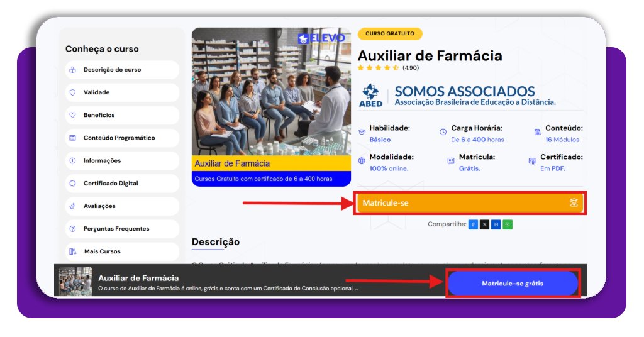Click Grátis enrollment value
This screenshot has width=644, height=337.
[x=469, y=168]
